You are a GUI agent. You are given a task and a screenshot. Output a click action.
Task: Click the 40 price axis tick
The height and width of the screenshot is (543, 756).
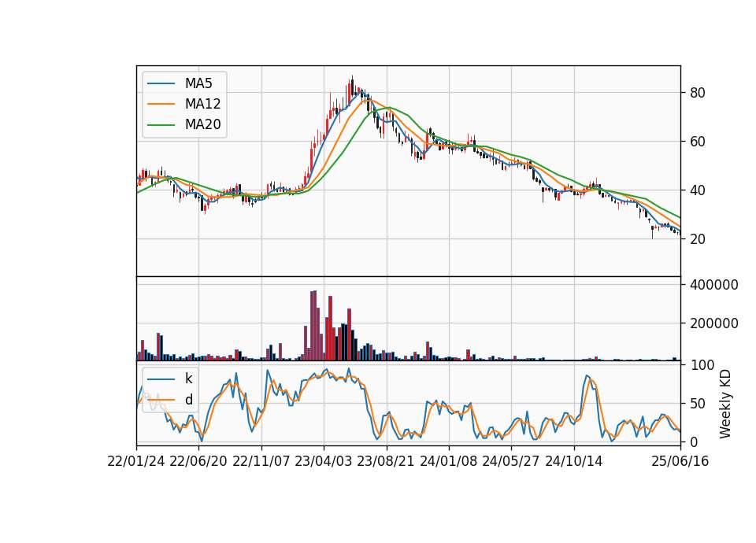pyautogui.click(x=697, y=190)
